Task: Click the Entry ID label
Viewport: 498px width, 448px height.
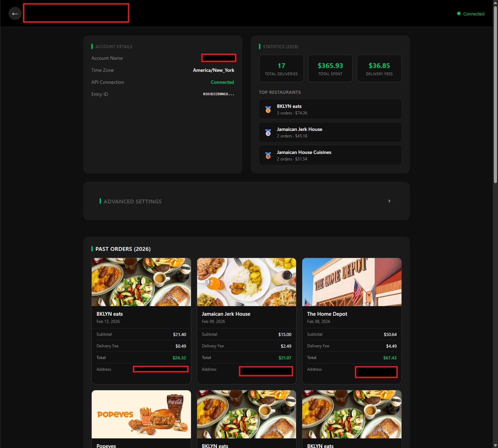Action: click(x=100, y=94)
